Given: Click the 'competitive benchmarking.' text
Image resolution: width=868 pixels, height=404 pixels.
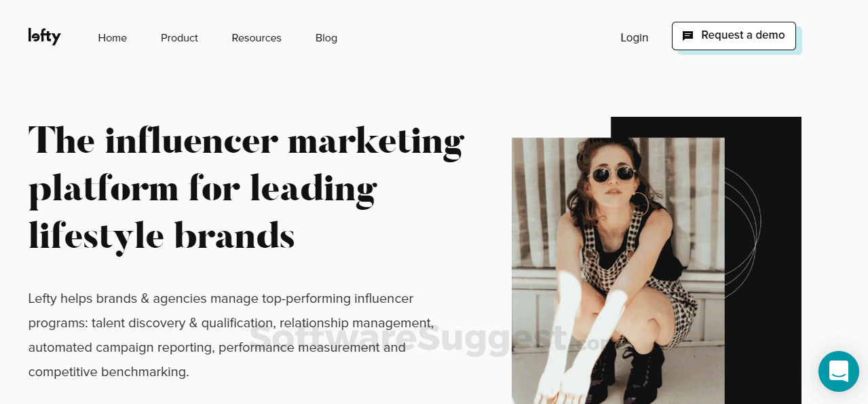Looking at the screenshot, I should [109, 372].
